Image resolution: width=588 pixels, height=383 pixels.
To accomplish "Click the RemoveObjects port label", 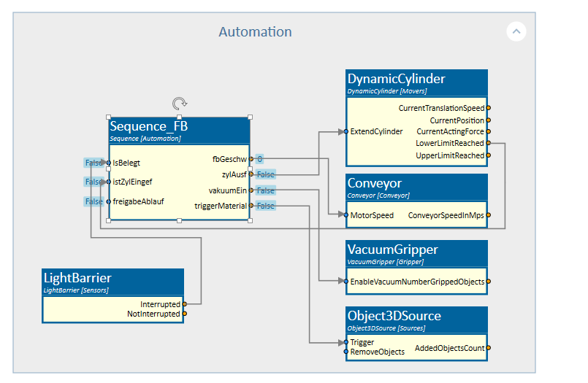I will [377, 352].
